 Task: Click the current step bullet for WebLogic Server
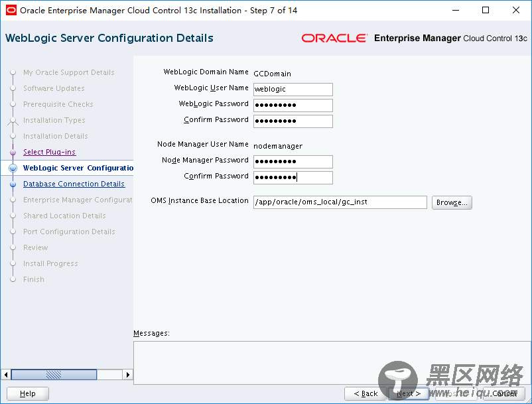pos(13,168)
